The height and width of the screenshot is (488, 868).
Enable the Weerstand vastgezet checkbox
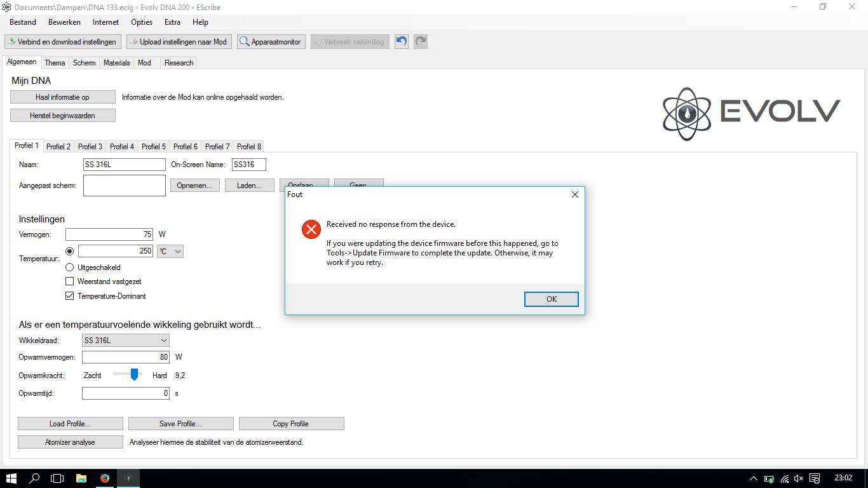(70, 281)
